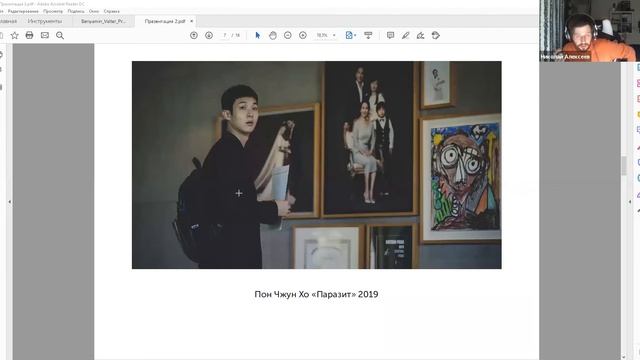This screenshot has height=360, width=640.
Task: Send the file by email with the envelope icon
Action: (45, 36)
